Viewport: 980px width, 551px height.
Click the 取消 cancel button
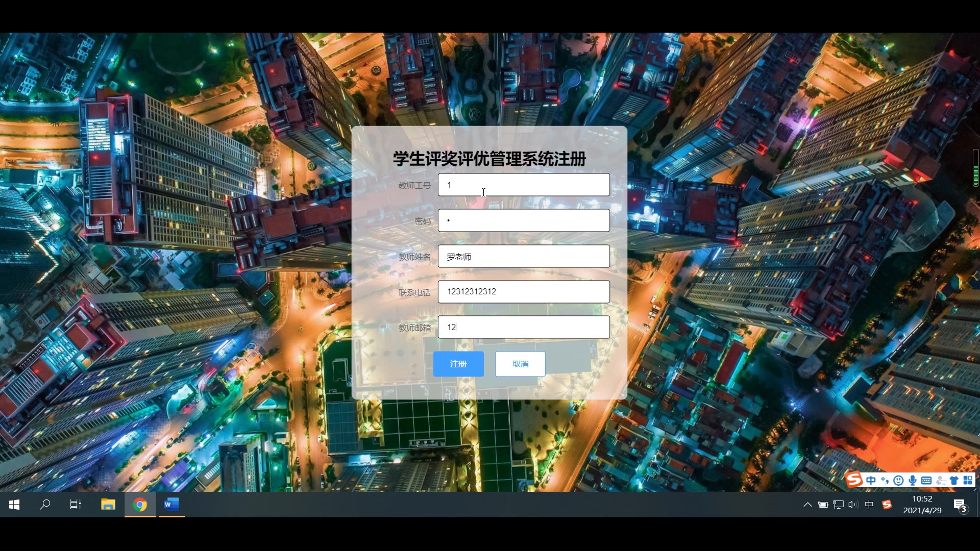[520, 364]
